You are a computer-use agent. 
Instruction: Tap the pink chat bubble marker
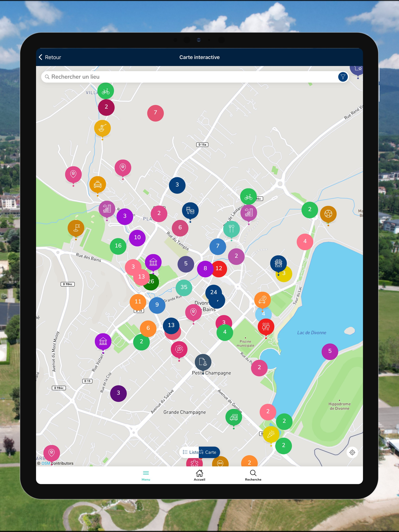(179, 350)
